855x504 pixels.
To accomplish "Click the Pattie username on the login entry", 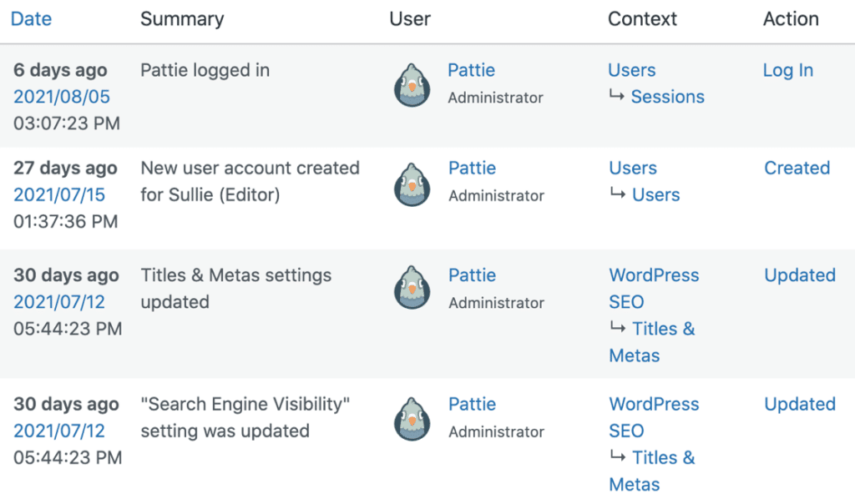I will click(471, 70).
